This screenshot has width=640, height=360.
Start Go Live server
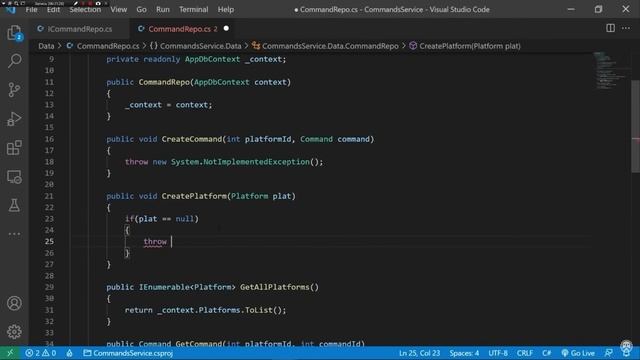point(578,353)
